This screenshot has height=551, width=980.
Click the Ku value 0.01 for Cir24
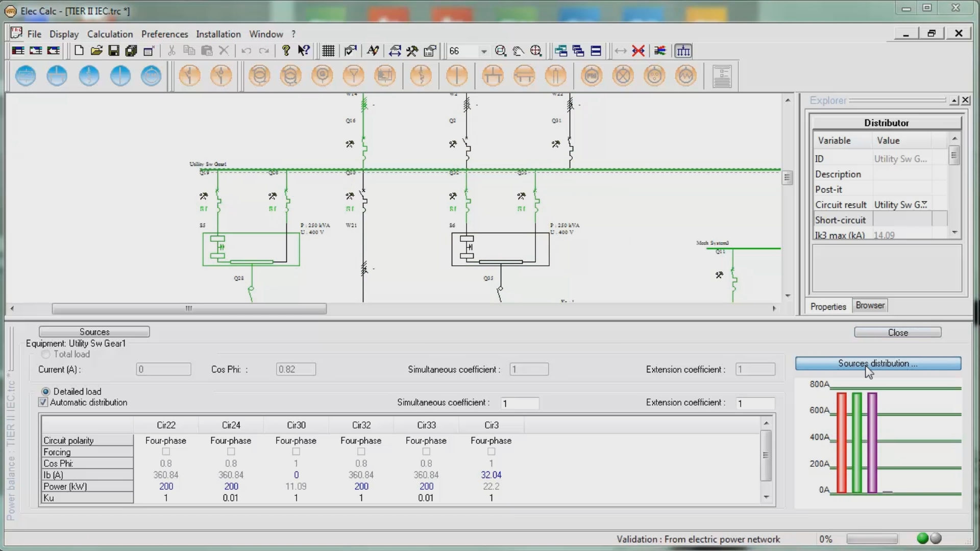click(x=231, y=498)
